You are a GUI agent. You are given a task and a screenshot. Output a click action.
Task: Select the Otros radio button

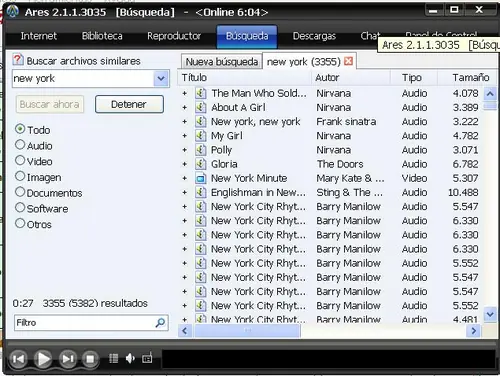20,223
